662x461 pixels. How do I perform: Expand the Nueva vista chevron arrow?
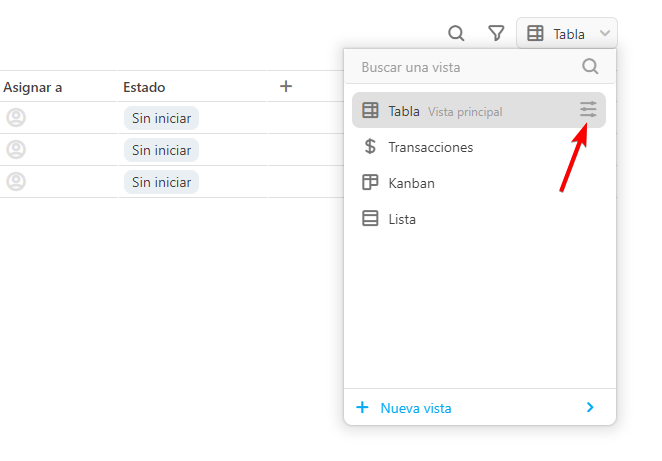tap(590, 407)
